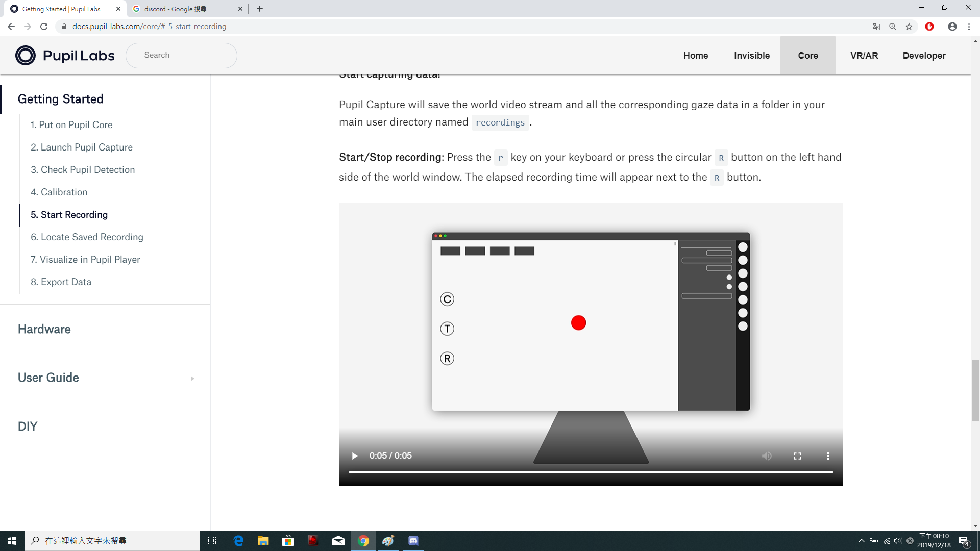Viewport: 980px width, 551px height.
Task: Close the discord Google search tab
Action: tap(240, 9)
